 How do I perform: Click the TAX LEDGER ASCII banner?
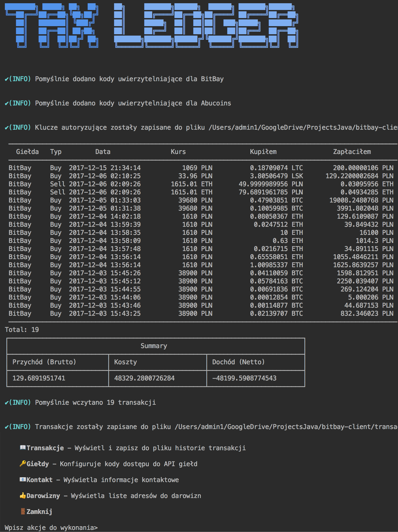152,26
